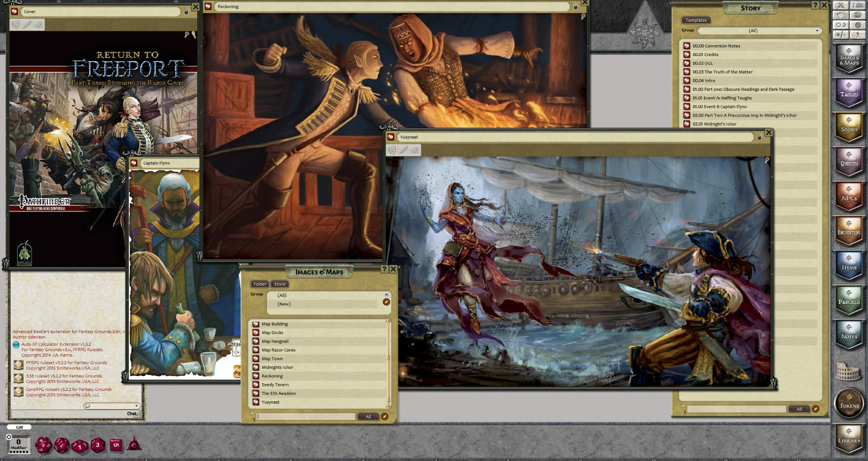
Task: Click the Templates button in the Story window
Action: point(696,20)
